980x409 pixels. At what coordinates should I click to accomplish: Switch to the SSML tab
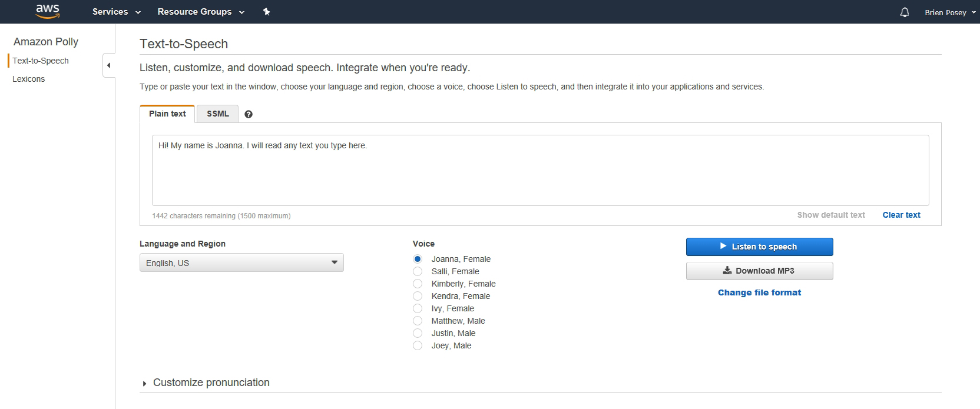tap(217, 114)
